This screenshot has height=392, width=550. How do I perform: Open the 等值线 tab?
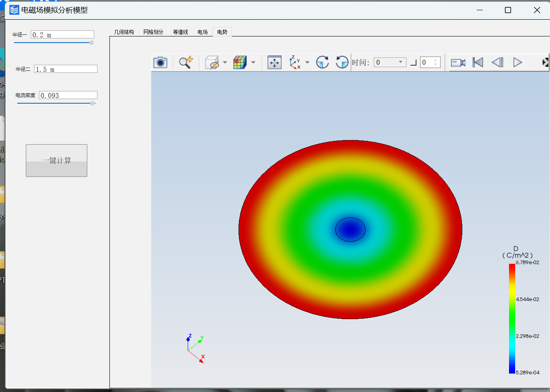(x=180, y=32)
